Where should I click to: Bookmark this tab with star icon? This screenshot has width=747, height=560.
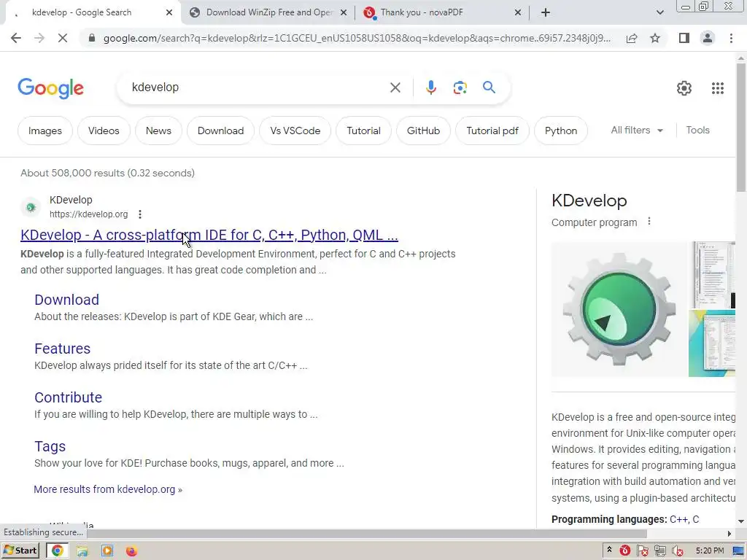point(655,38)
